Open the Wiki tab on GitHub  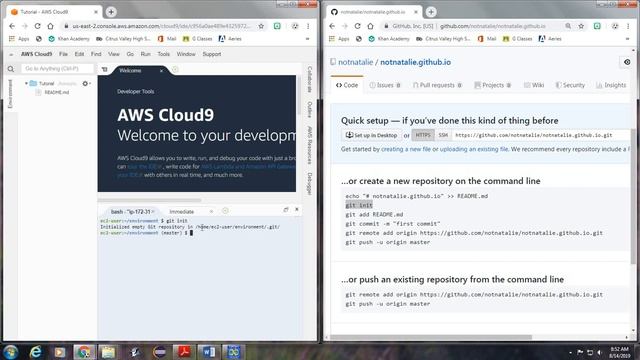[x=534, y=85]
